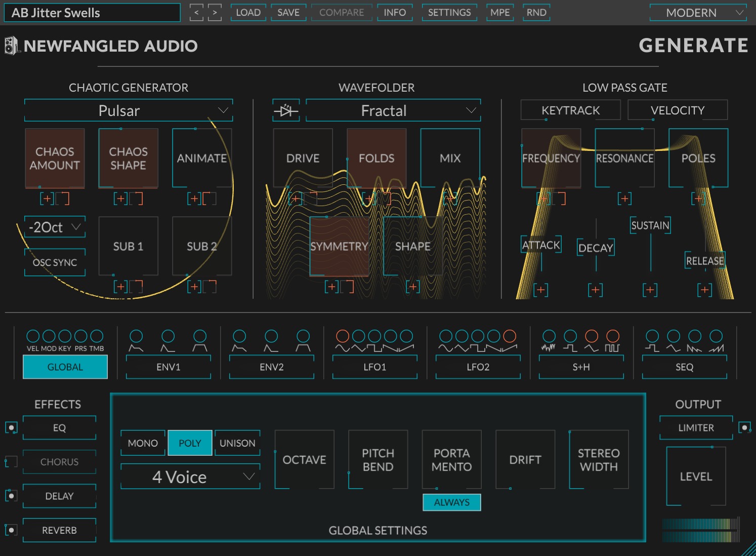Select the LFO1 triangle wave source circle
Screen dimensions: 756x556
pos(359,336)
